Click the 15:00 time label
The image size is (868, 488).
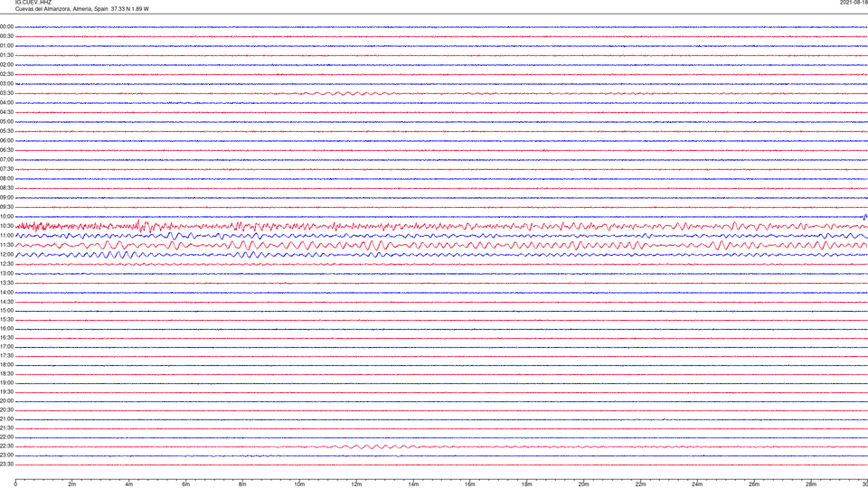(6, 310)
